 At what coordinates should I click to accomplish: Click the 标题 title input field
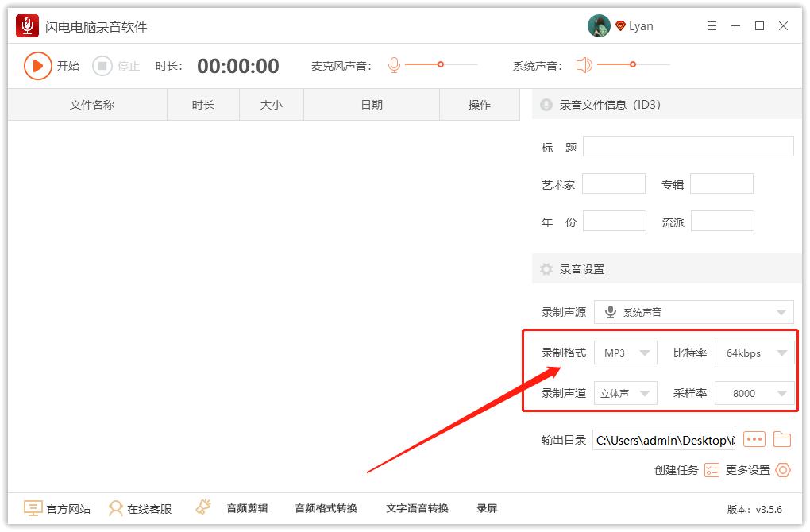[688, 146]
